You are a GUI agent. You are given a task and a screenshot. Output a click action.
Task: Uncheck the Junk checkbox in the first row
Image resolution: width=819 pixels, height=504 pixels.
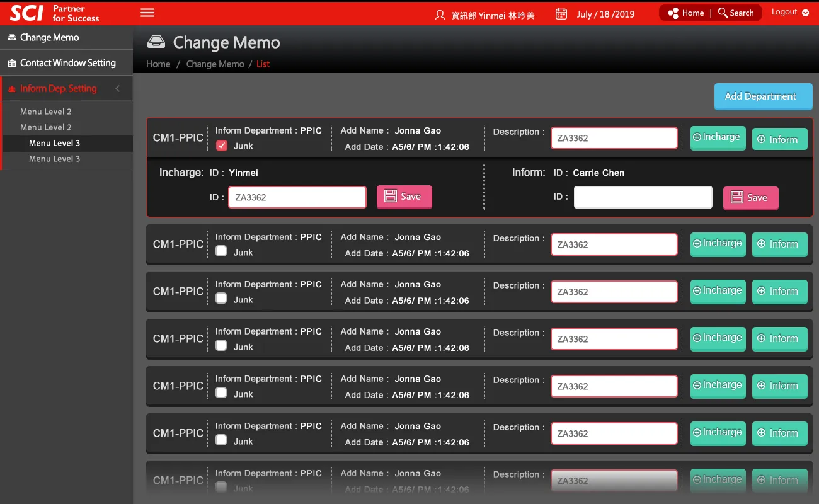222,146
